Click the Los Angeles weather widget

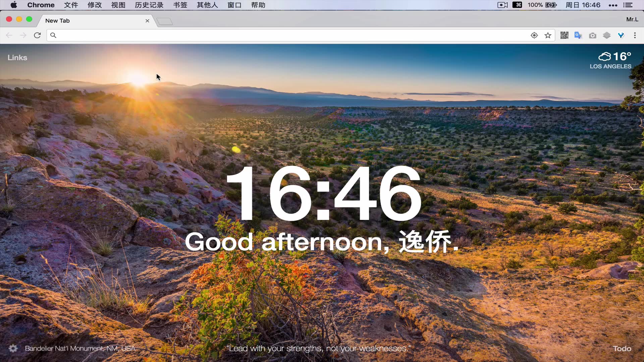click(x=610, y=60)
